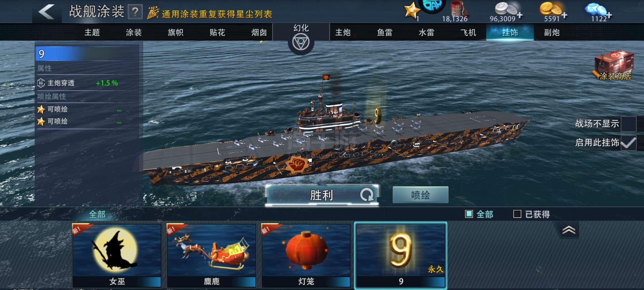
Task: Add gold coins with plus icon
Action: (x=564, y=15)
